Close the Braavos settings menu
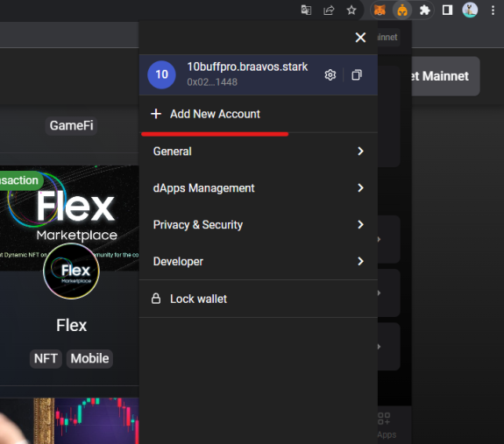This screenshot has height=444, width=504. [360, 38]
